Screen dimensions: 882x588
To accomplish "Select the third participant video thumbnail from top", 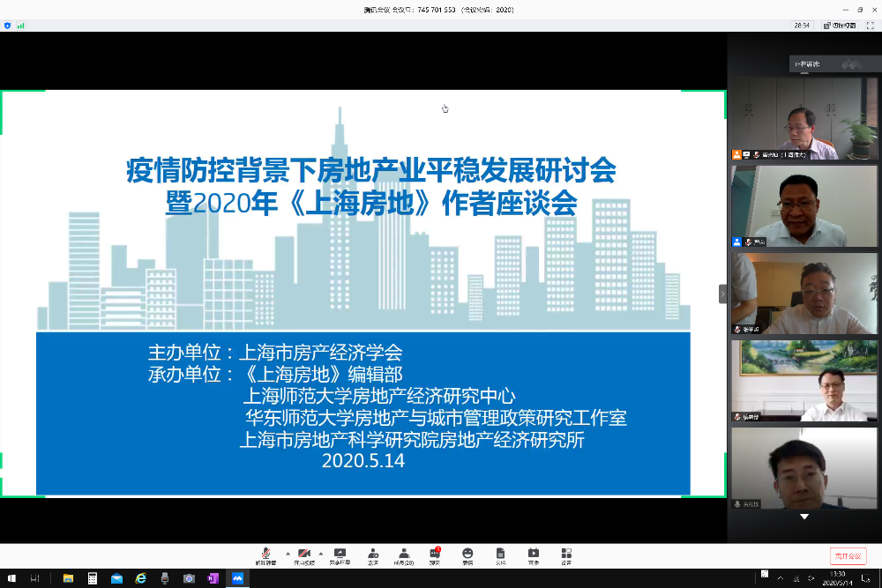I will [x=804, y=294].
